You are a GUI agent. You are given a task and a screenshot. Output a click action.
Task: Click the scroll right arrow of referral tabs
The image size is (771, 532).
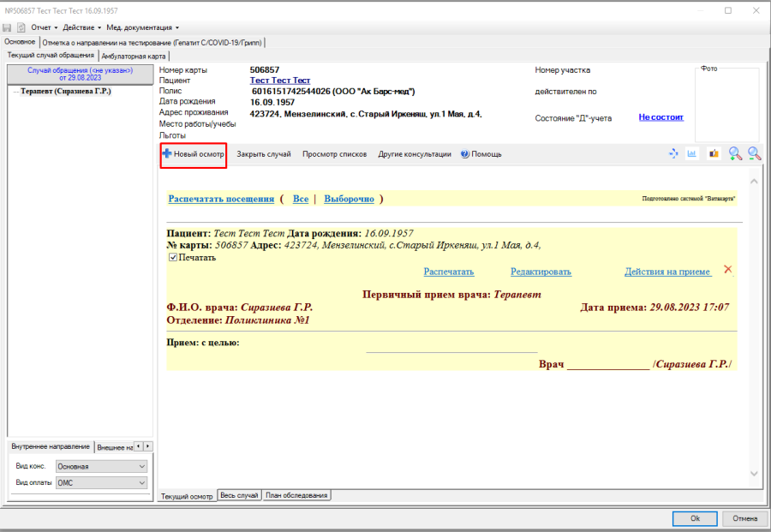[147, 446]
